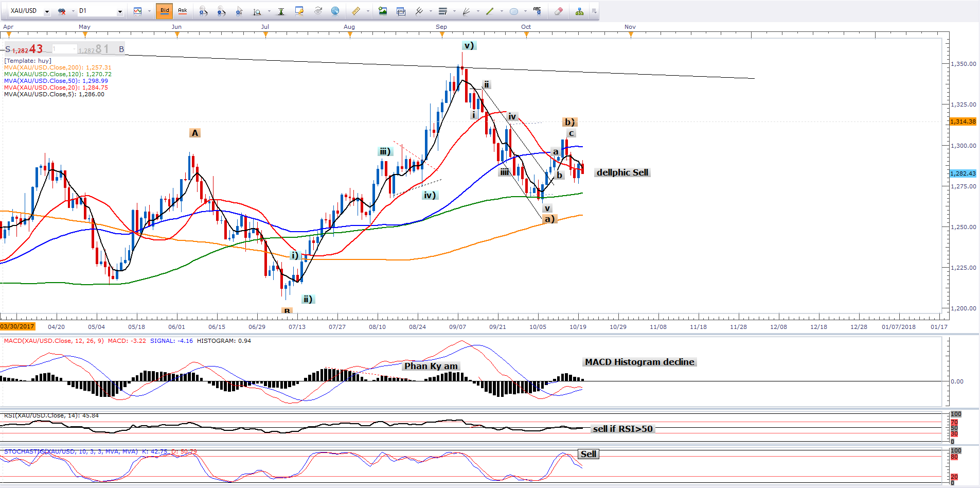Select the ellipse shape drawing tool
Viewport: 980px width, 488px height.
pos(513,11)
